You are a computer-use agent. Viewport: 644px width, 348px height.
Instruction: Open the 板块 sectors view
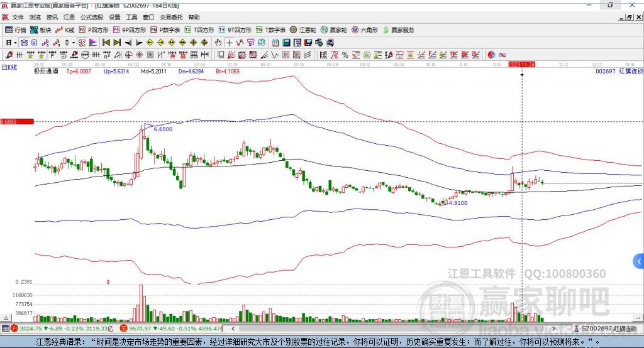click(x=41, y=30)
